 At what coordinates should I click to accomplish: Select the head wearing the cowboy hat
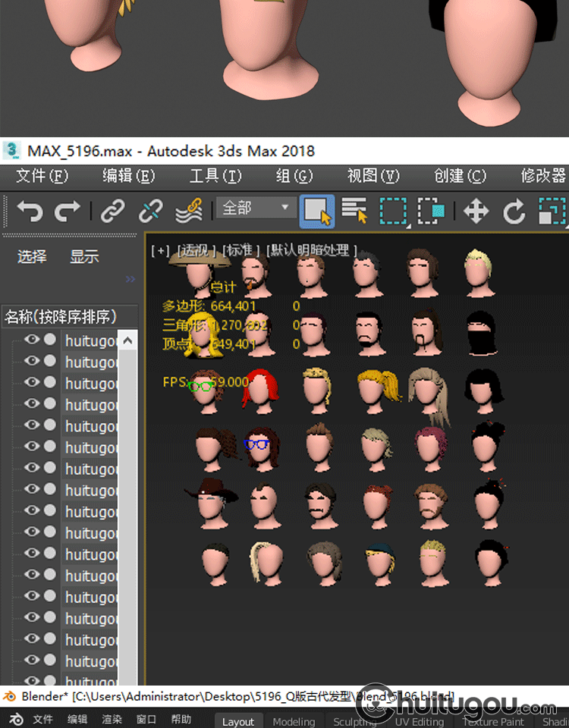212,505
